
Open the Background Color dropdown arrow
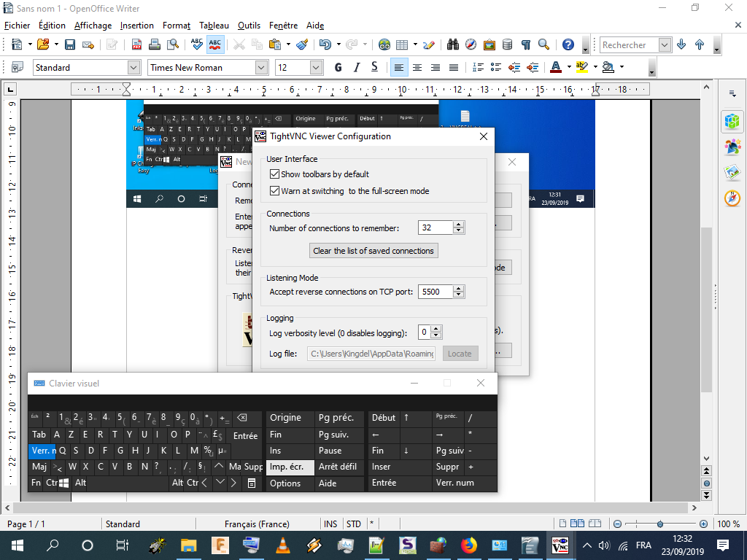click(x=622, y=67)
